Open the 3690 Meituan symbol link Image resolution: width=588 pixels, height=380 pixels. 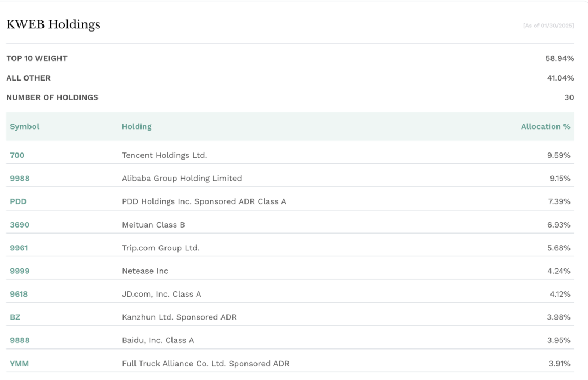tap(20, 225)
